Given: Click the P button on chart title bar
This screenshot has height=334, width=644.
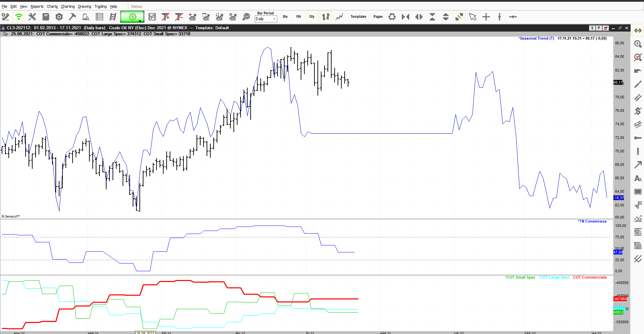Looking at the screenshot, I should 599,28.
